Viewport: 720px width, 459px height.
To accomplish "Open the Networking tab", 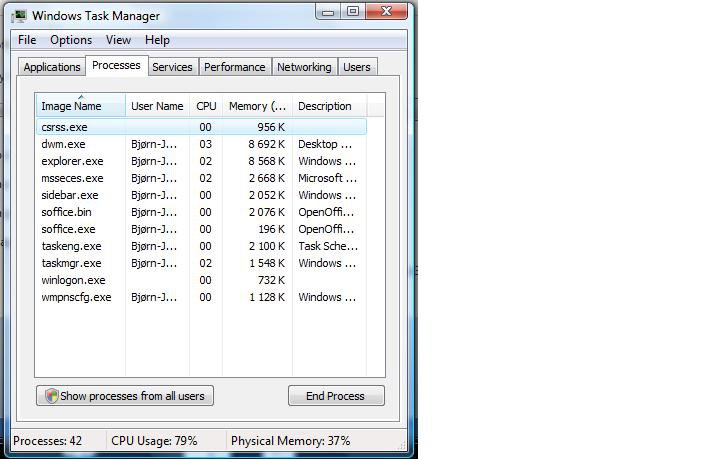I will pyautogui.click(x=304, y=67).
